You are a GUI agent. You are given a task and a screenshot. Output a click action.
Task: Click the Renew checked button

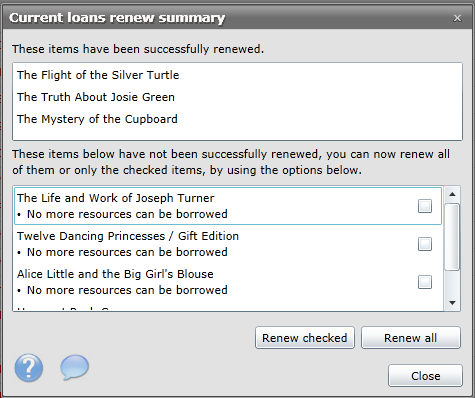(x=305, y=338)
